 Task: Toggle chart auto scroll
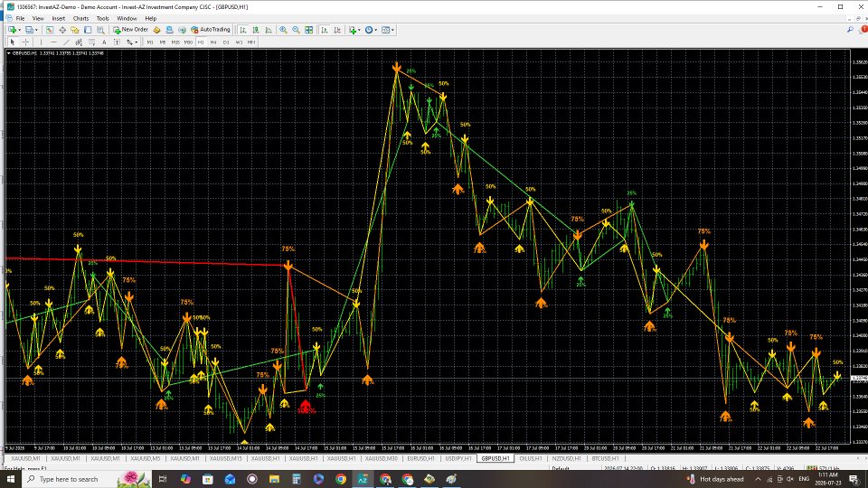click(x=325, y=30)
